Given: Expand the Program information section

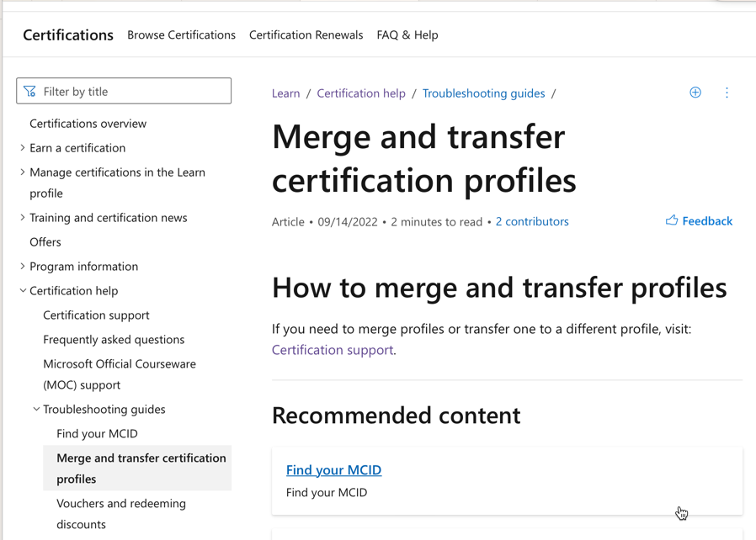Looking at the screenshot, I should 22,267.
